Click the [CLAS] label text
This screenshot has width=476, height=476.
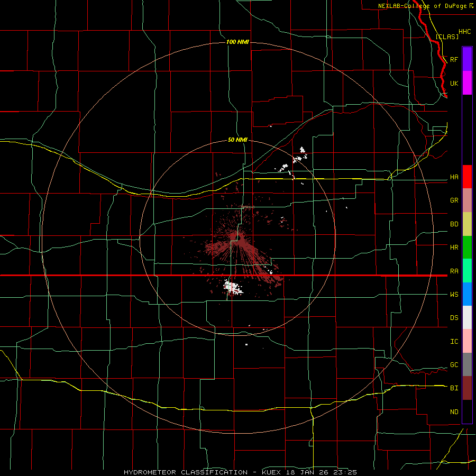click(x=447, y=36)
